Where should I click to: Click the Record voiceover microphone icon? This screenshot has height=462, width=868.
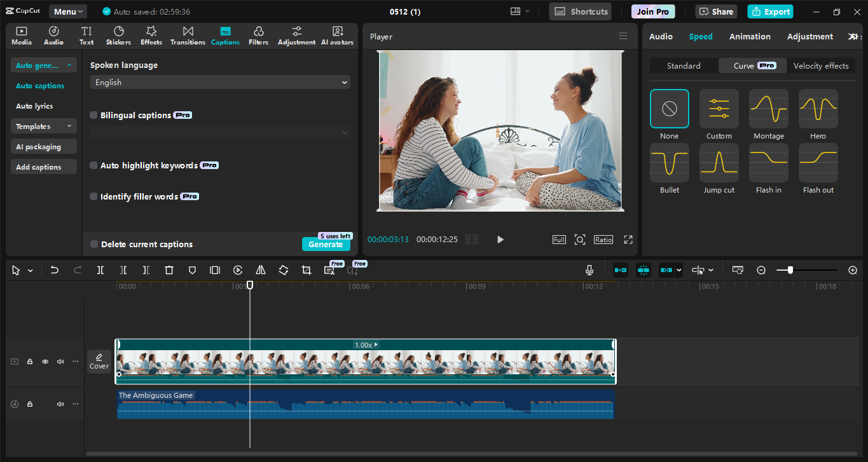(589, 269)
